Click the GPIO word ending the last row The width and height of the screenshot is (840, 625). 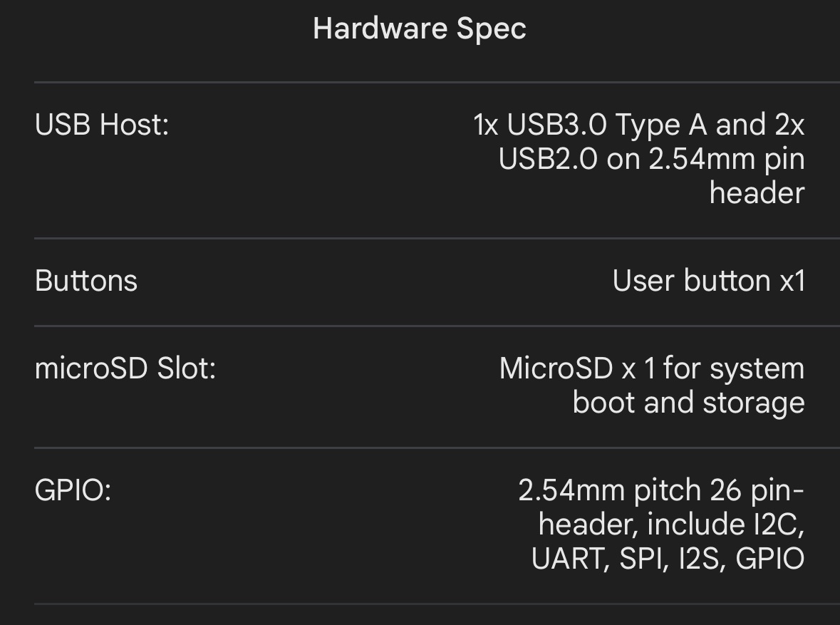769,559
